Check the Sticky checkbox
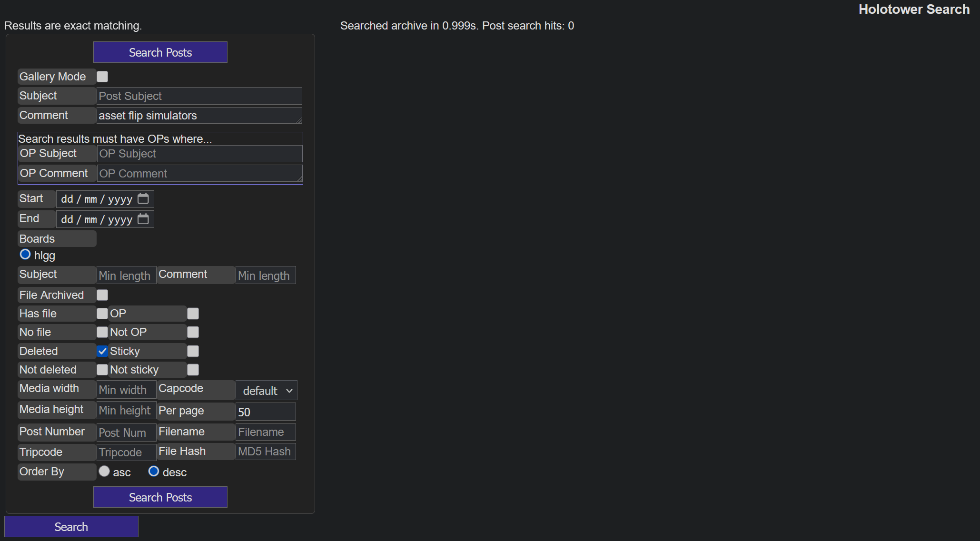The height and width of the screenshot is (541, 980). [193, 351]
